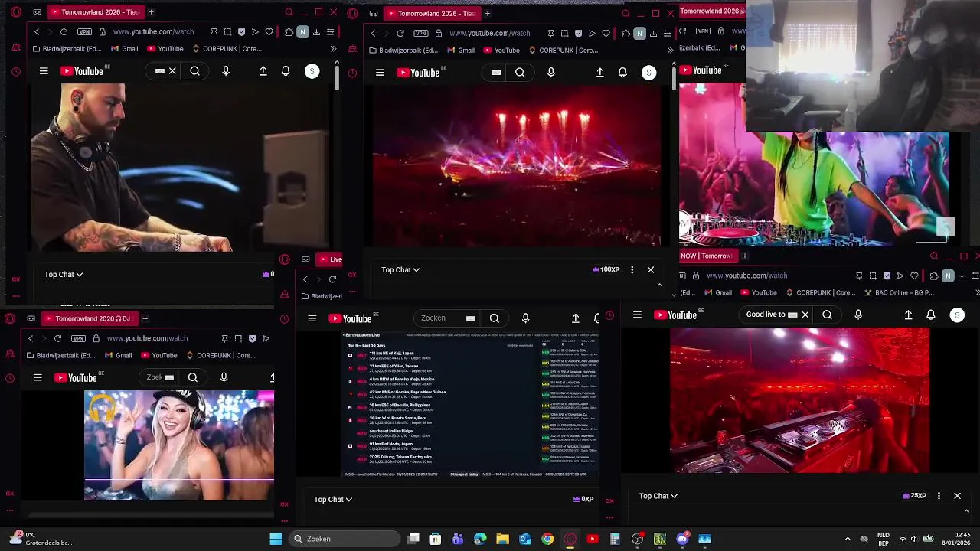Toggle the VPN badge in top-left window

click(x=84, y=32)
